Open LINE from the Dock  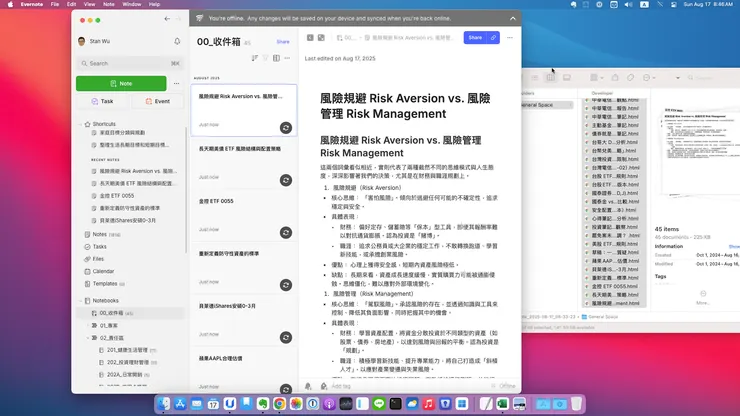[x=379, y=404]
